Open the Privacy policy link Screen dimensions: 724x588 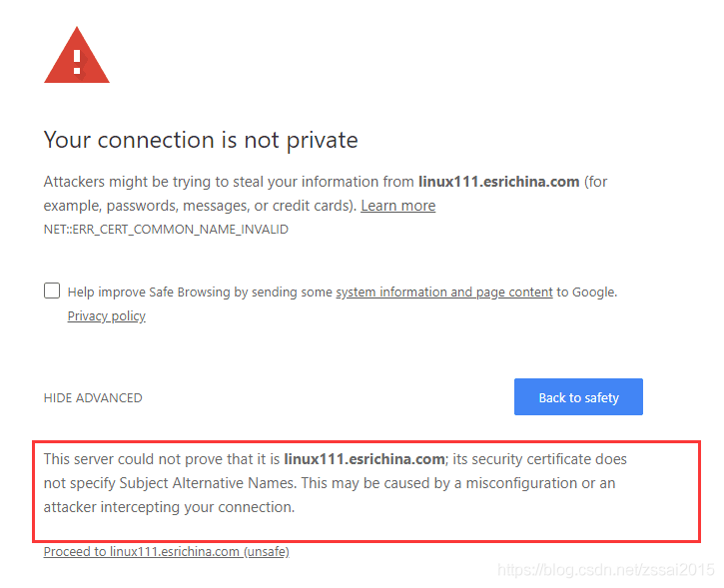click(x=106, y=316)
